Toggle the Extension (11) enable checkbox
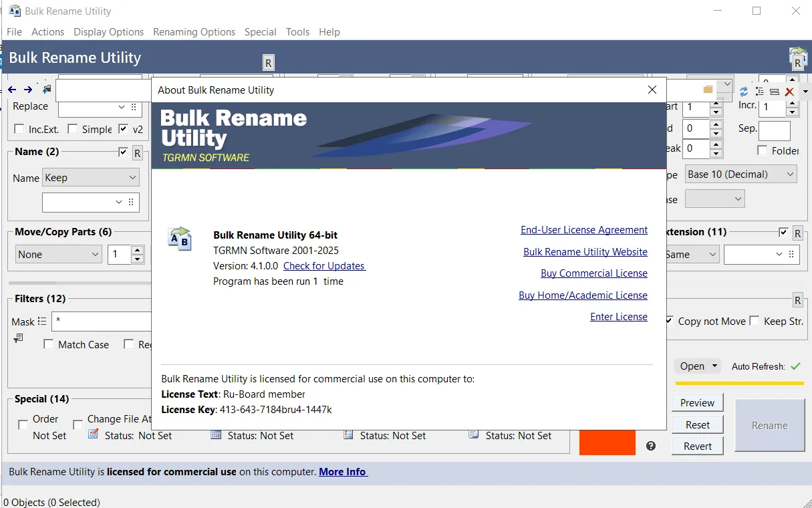Viewport: 812px width, 508px height. coord(784,232)
